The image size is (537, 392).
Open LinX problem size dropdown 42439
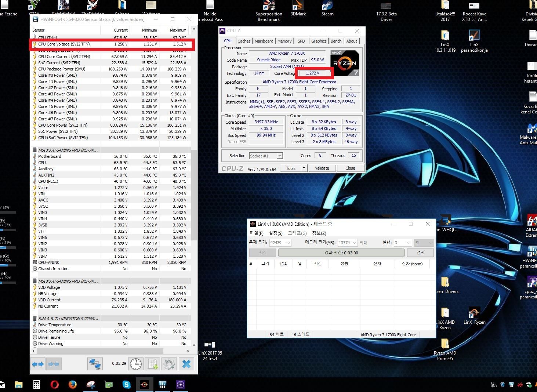(280, 243)
